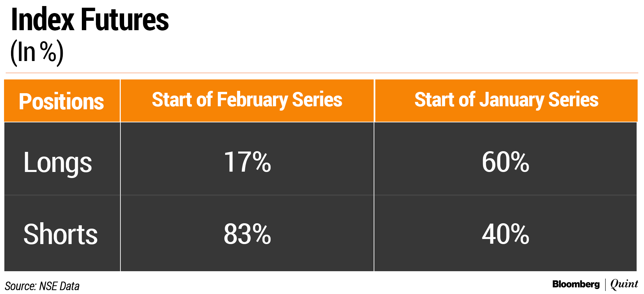Click the "Longs" row label
The width and height of the screenshot is (644, 294).
click(58, 163)
